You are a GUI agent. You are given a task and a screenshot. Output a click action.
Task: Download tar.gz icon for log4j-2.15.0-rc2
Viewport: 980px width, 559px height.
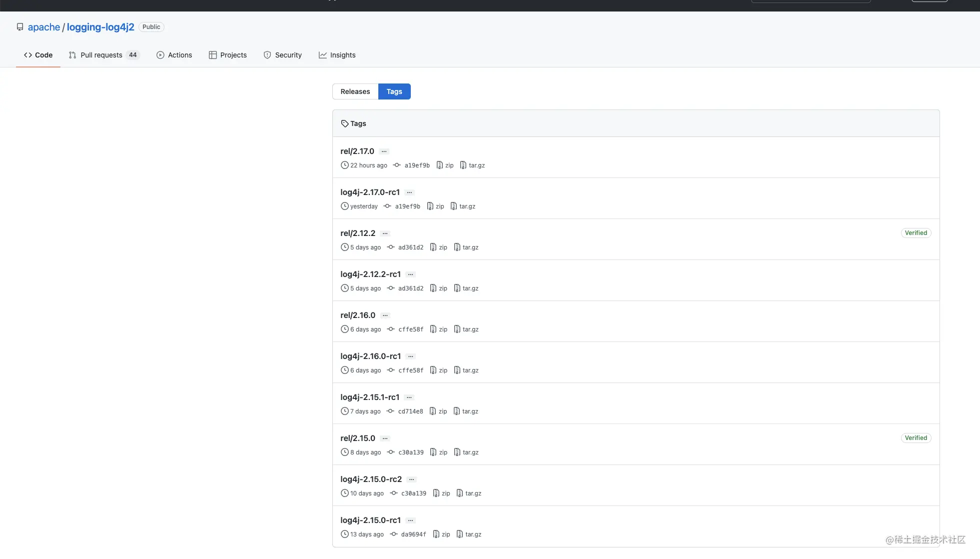click(460, 493)
